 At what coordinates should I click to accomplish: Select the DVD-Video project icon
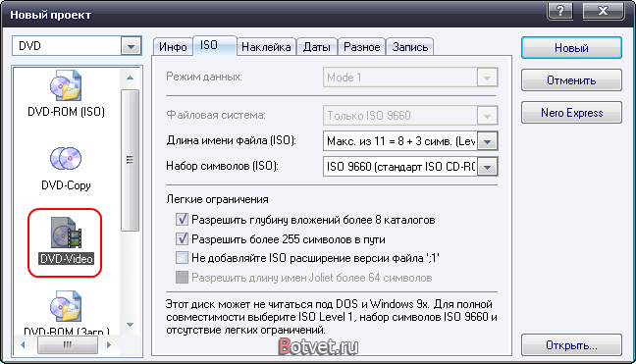[66, 233]
